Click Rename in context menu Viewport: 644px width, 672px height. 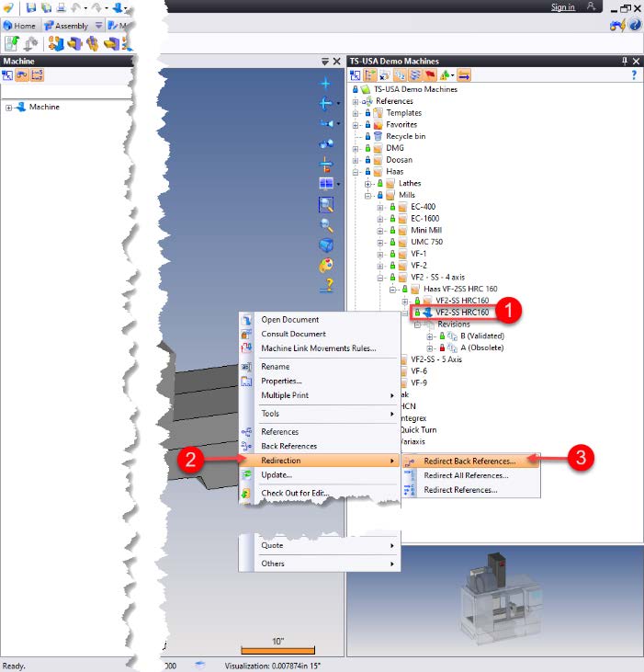click(x=276, y=367)
